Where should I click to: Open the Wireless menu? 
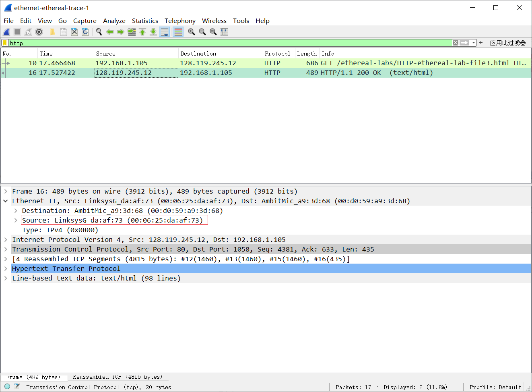[214, 21]
